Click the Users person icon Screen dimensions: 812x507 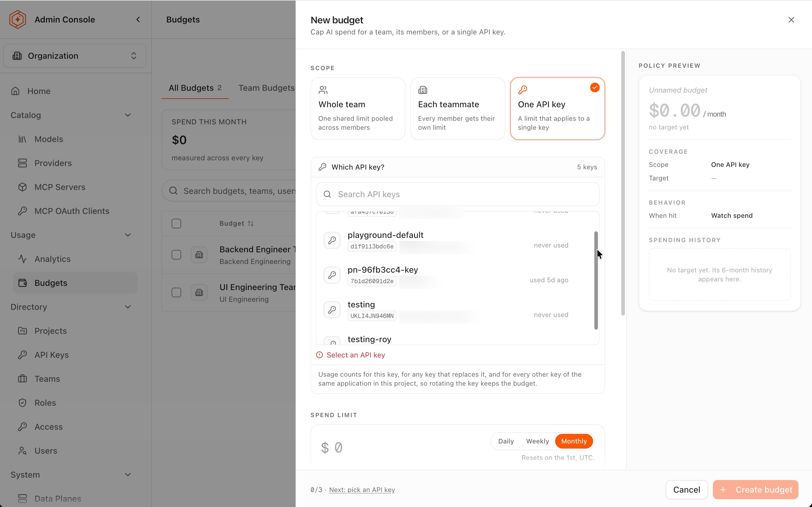(22, 451)
